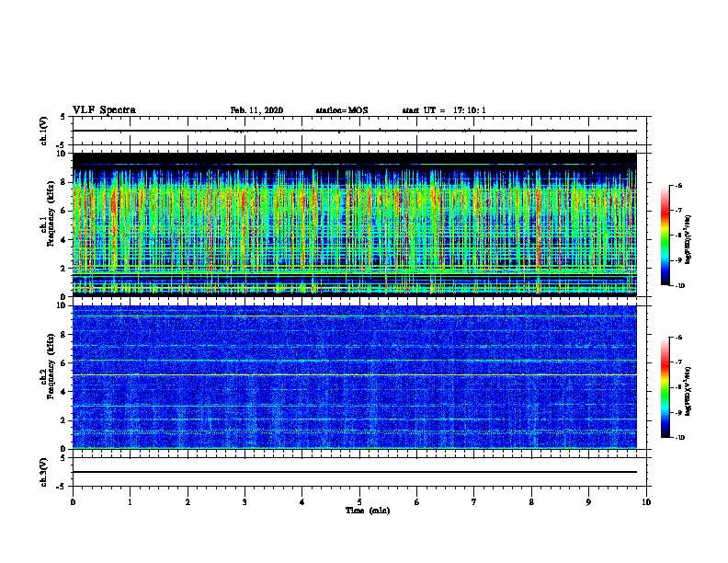The width and height of the screenshot is (728, 563).
Task: Click the color scale bar beside the ch.1 spectrogram
Action: click(x=665, y=236)
